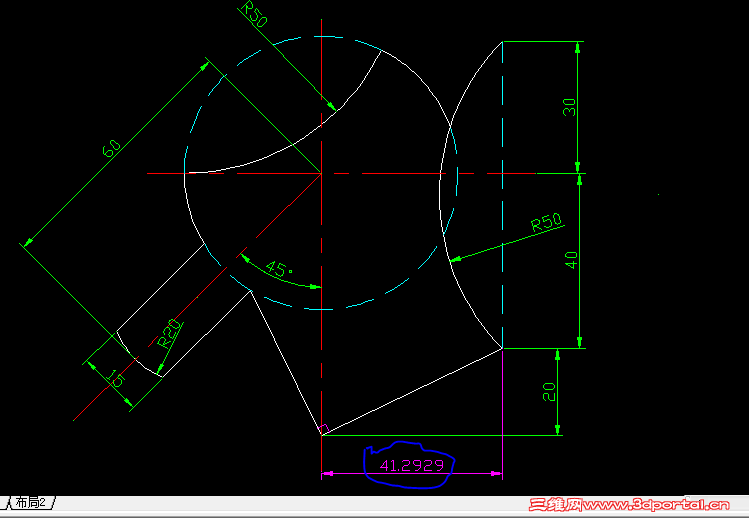Select the 30 vertical dimension text
The width and height of the screenshot is (749, 518).
point(569,108)
